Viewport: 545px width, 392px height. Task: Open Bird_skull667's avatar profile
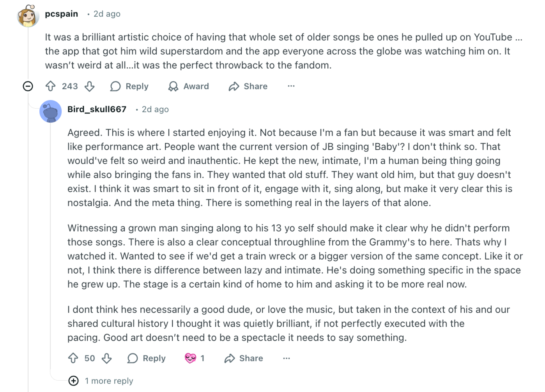point(51,111)
